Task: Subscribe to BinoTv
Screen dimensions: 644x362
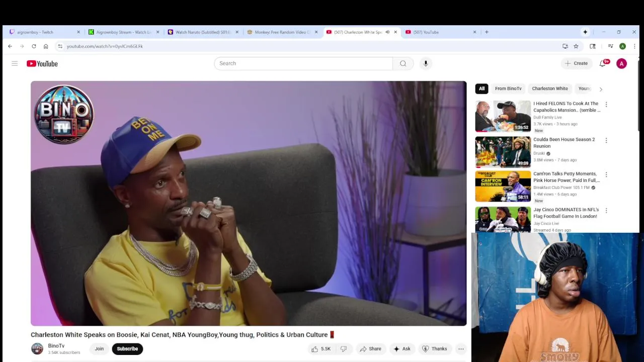Action: coord(127,349)
